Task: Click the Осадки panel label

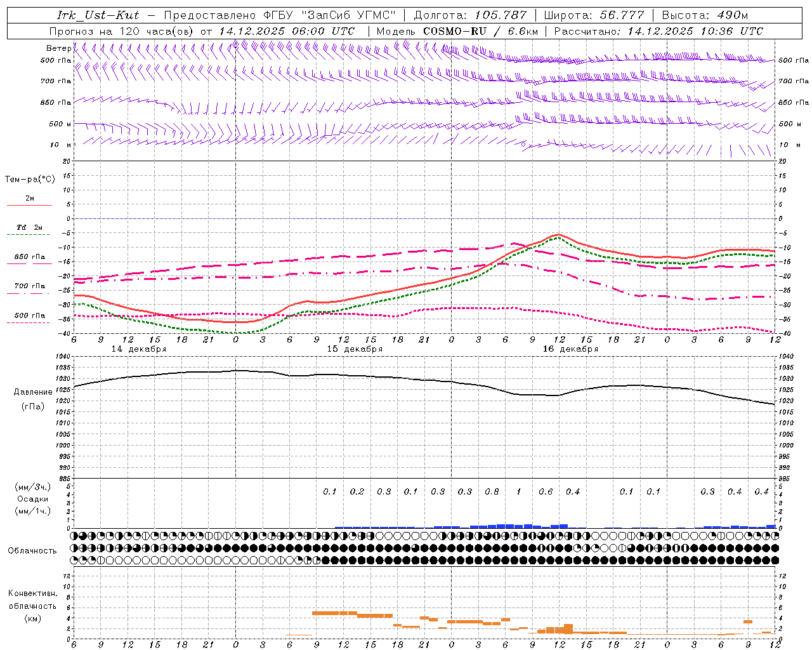Action: 33,499
